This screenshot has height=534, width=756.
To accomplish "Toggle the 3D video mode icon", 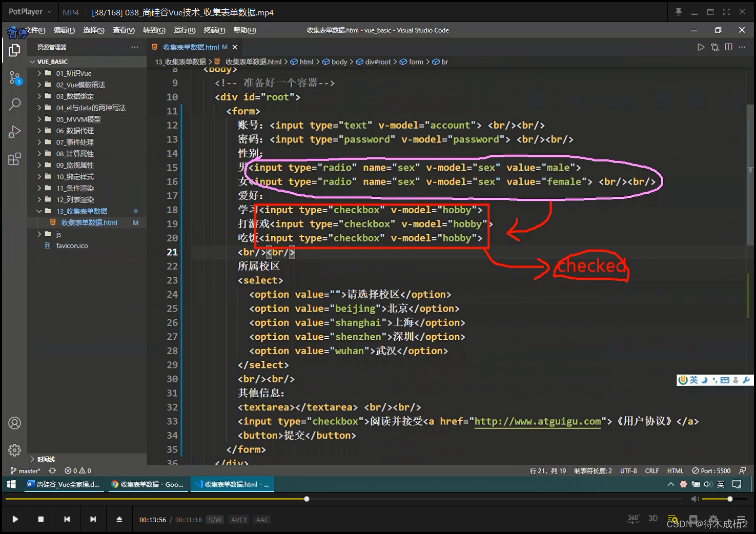I will [653, 519].
